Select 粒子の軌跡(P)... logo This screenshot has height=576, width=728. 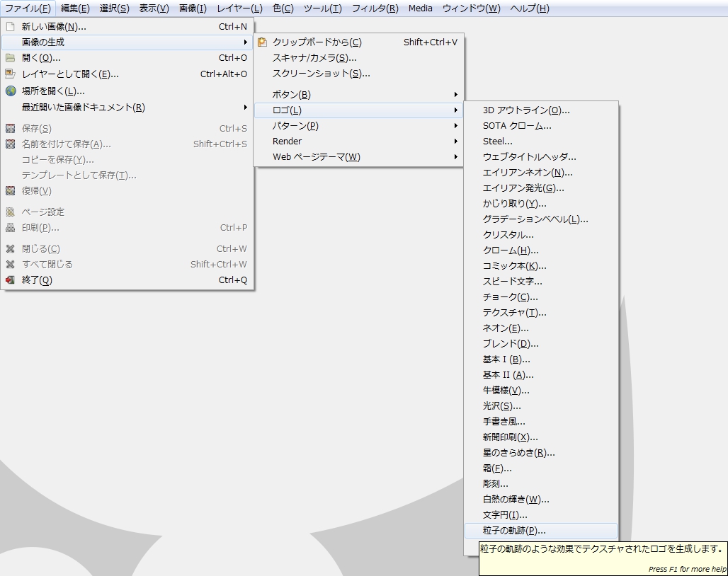point(541,531)
